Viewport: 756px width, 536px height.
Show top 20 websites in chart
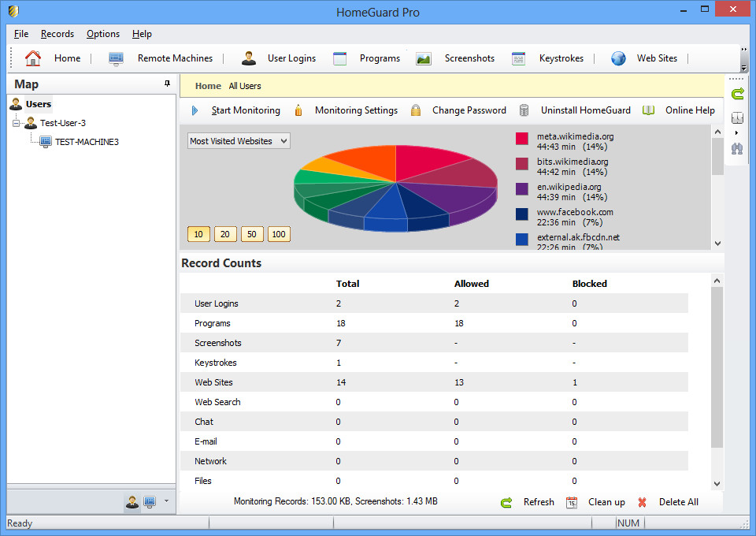tap(225, 234)
